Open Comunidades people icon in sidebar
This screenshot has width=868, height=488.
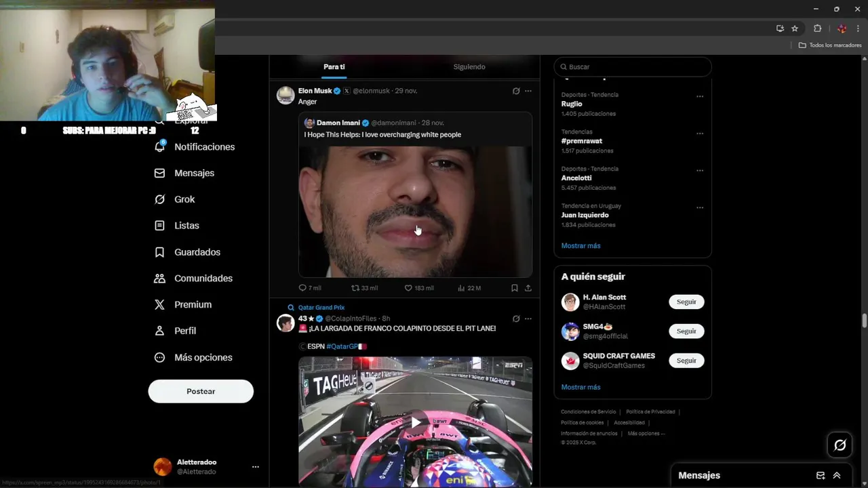coord(160,278)
